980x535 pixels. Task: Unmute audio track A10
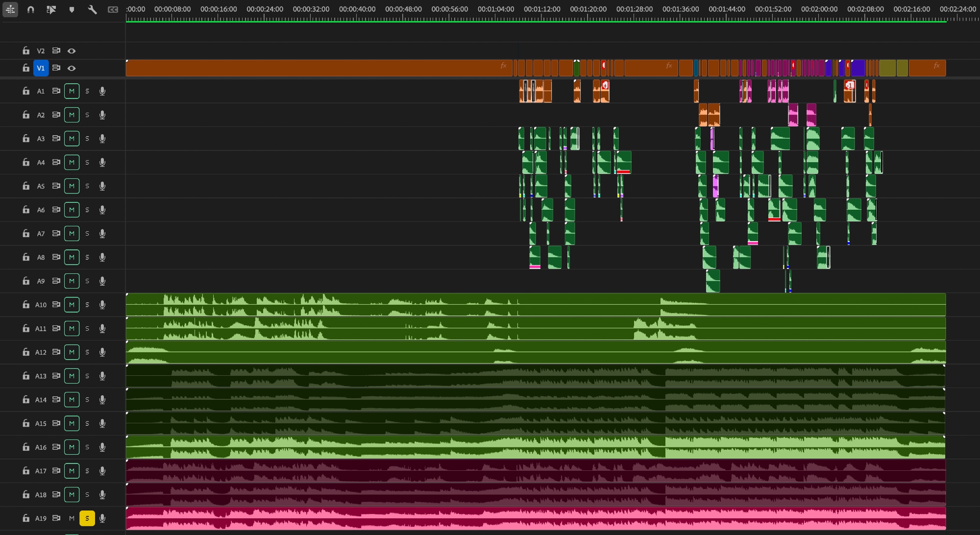tap(72, 305)
